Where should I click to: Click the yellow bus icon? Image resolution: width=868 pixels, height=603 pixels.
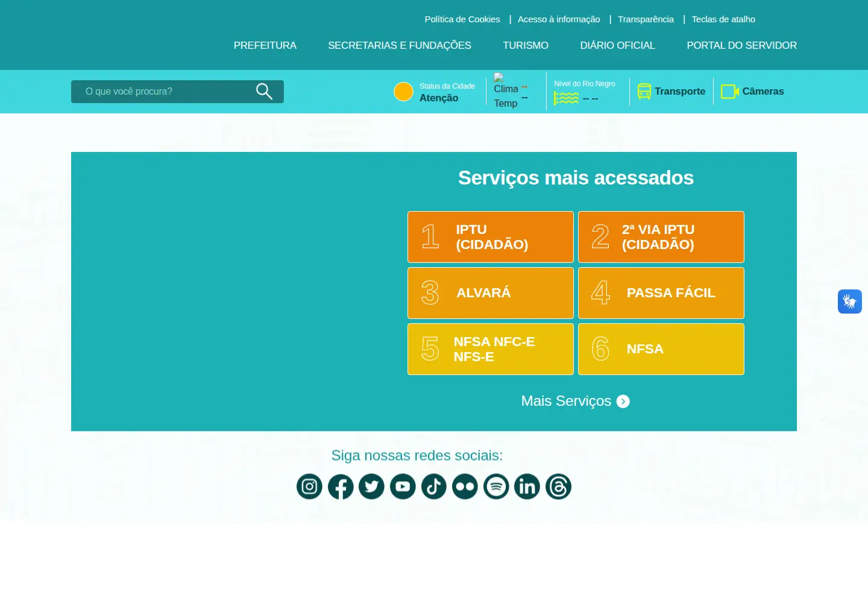pos(644,92)
